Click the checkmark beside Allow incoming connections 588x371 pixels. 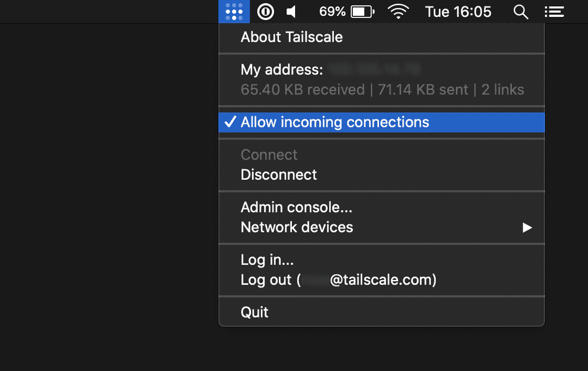click(230, 122)
